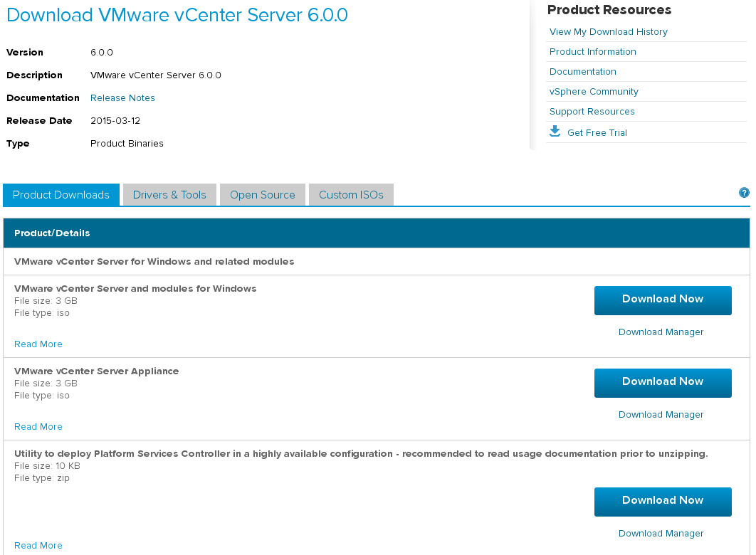Click the Product/Details table header
756x555 pixels.
click(x=377, y=233)
